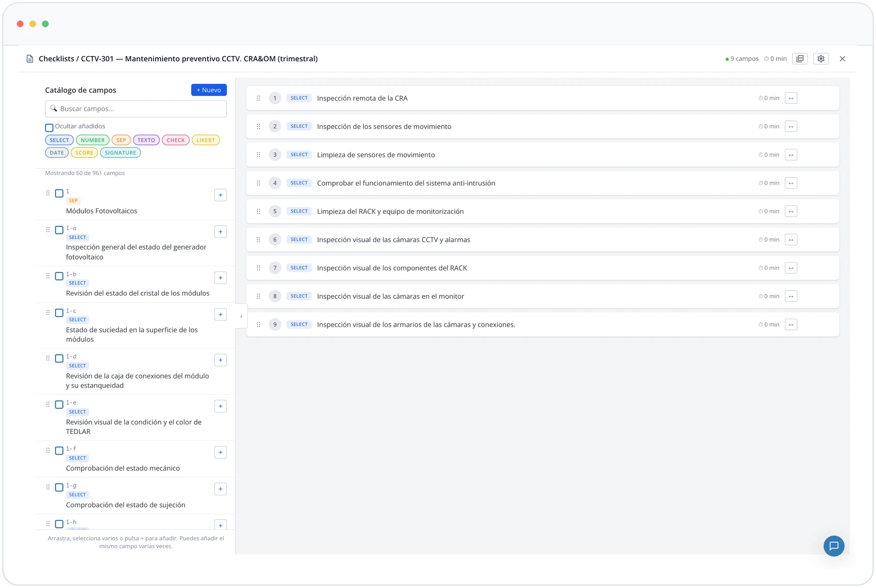Filter catalog by SELECT type
Viewport: 876px width, 588px height.
click(x=59, y=140)
